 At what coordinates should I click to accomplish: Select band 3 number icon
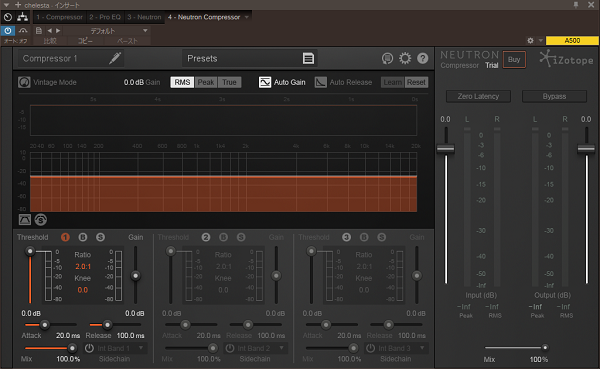[347, 237]
